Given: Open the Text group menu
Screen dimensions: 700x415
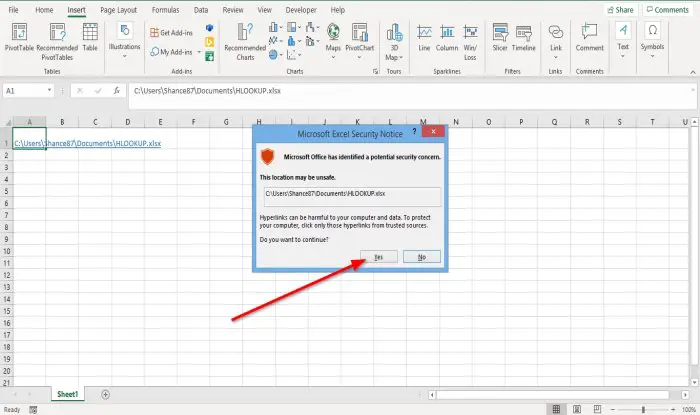Looking at the screenshot, I should [x=623, y=41].
